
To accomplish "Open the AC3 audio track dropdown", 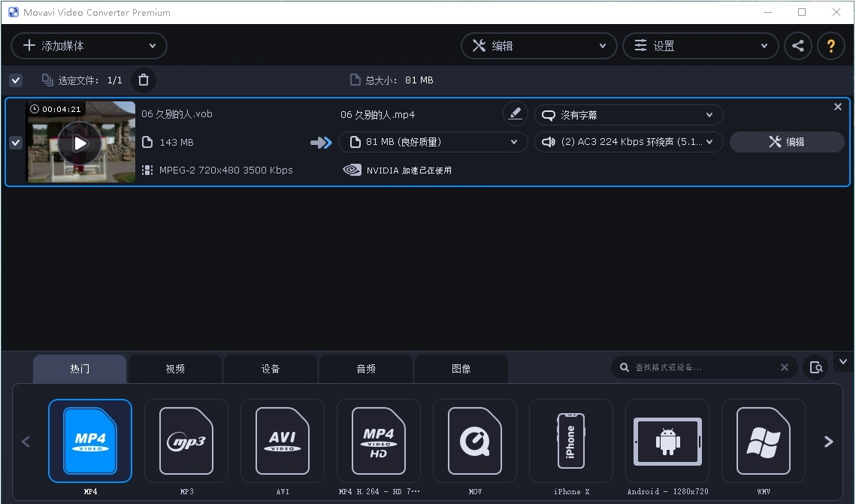I will click(x=628, y=141).
